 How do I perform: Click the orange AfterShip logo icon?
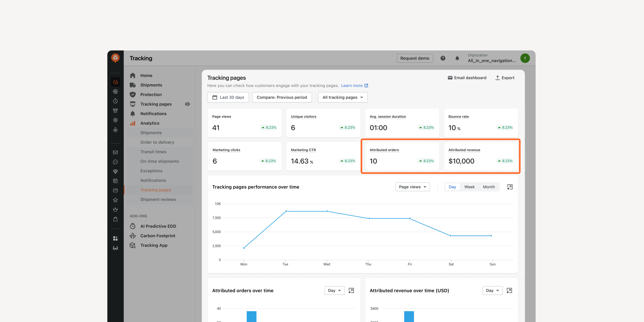[115, 58]
